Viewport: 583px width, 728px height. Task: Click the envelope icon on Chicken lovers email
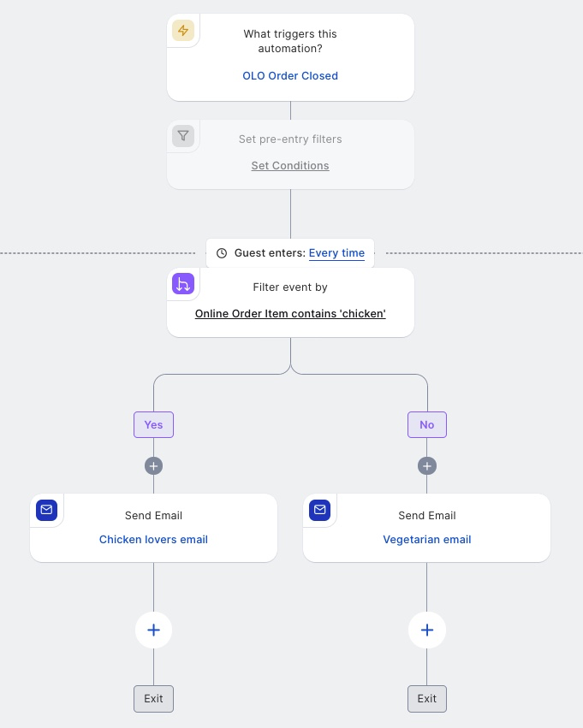click(46, 510)
